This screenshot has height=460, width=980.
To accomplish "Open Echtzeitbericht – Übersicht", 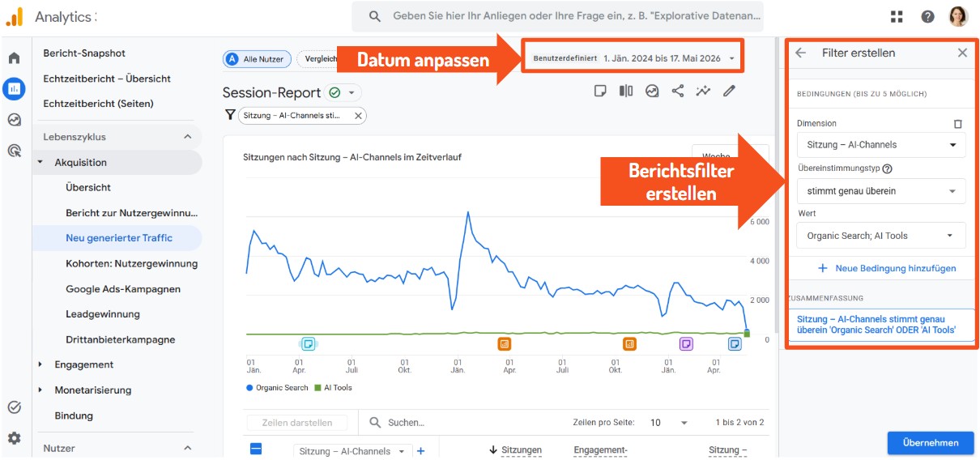I will (107, 79).
